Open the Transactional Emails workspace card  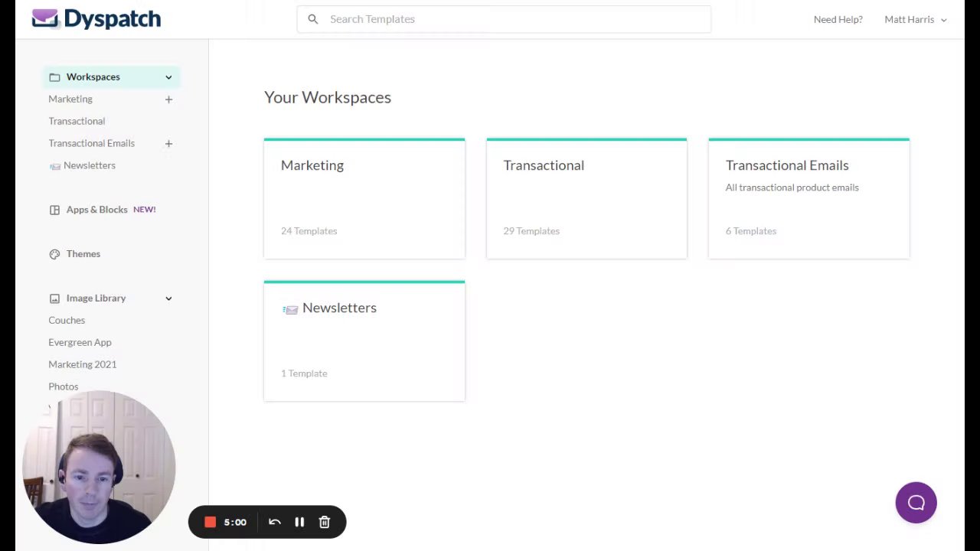click(808, 199)
